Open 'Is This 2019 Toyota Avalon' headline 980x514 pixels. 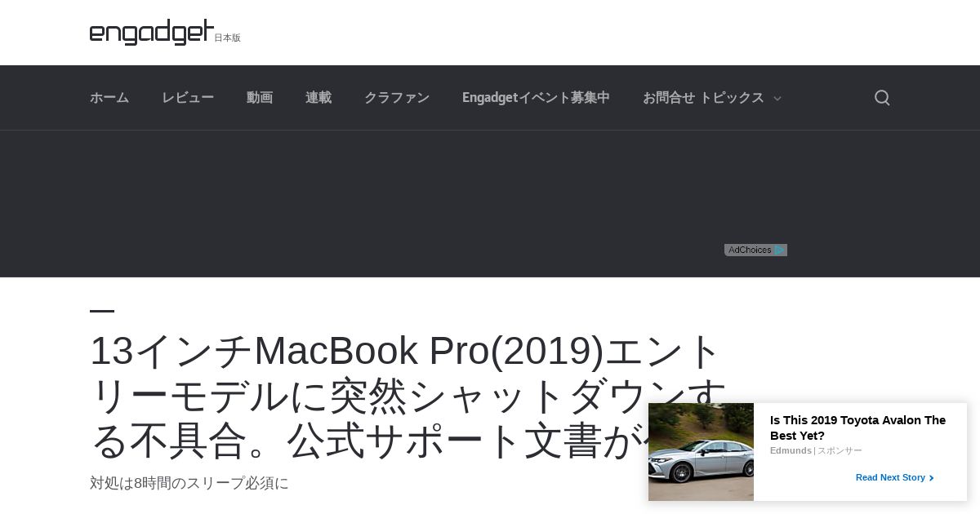click(857, 428)
